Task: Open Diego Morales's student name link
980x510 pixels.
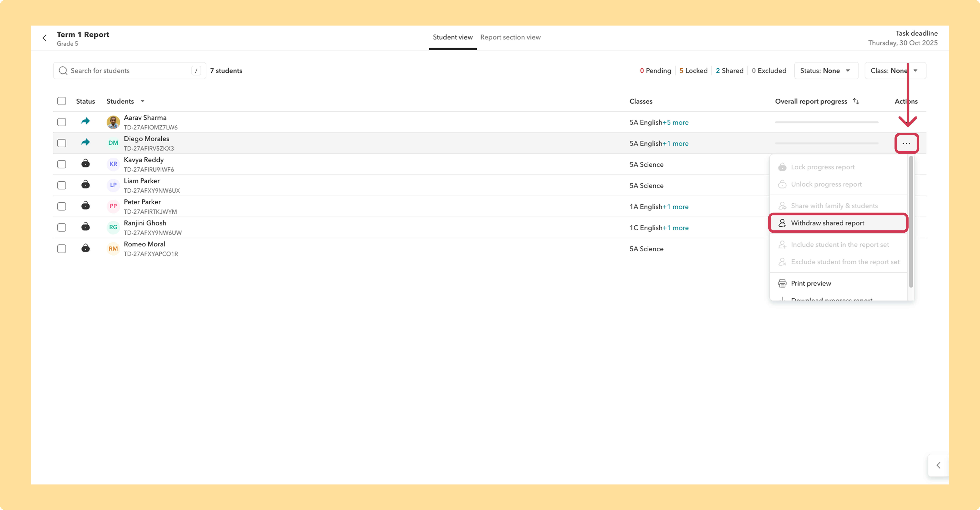Action: [x=146, y=139]
